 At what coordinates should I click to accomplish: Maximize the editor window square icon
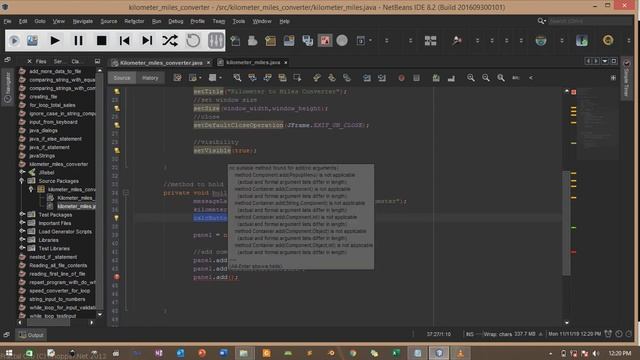point(613,61)
